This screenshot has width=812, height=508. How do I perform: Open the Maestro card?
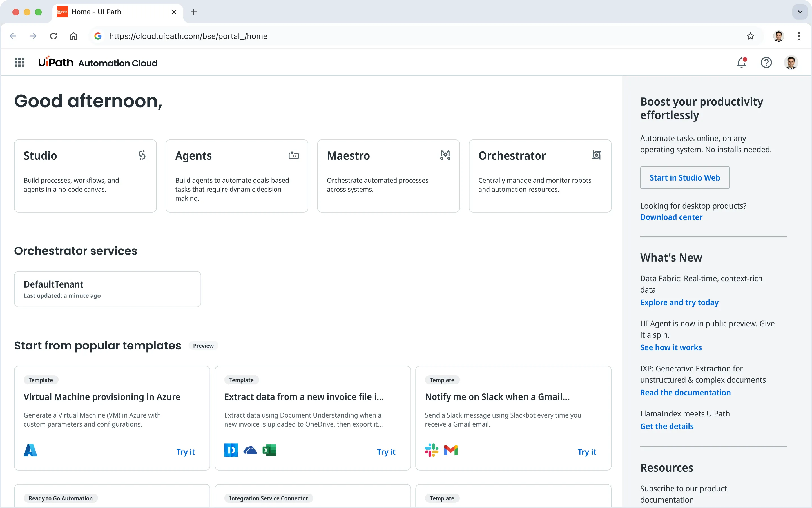pos(388,176)
